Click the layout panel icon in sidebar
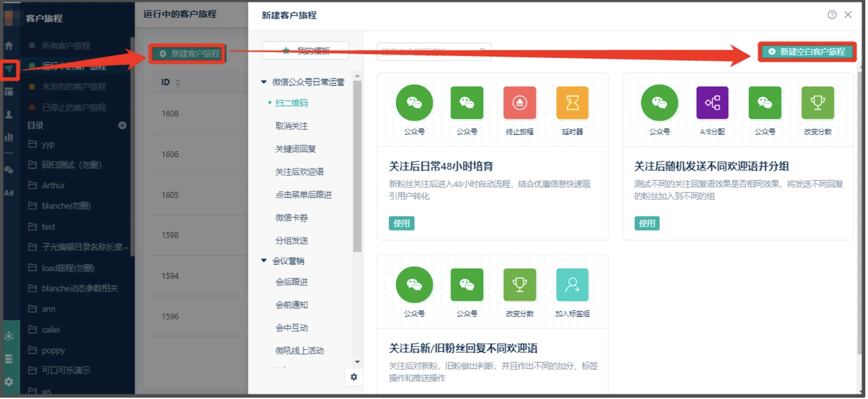 [x=9, y=92]
